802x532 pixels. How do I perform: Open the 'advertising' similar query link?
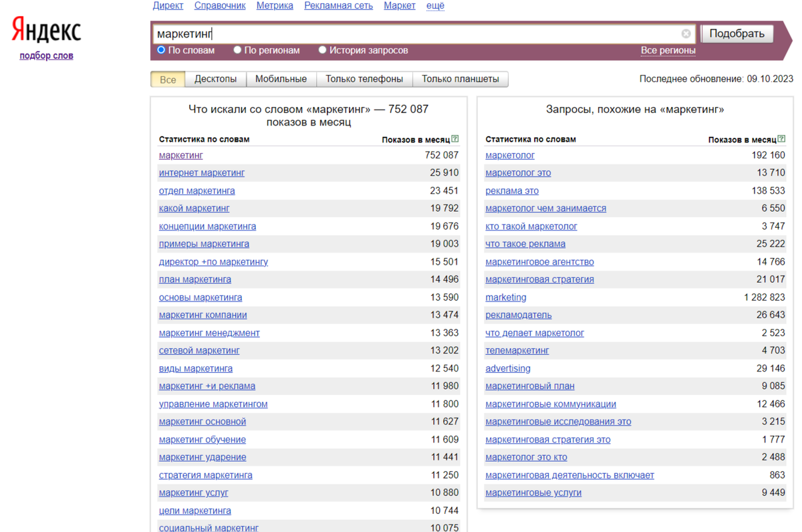[508, 368]
